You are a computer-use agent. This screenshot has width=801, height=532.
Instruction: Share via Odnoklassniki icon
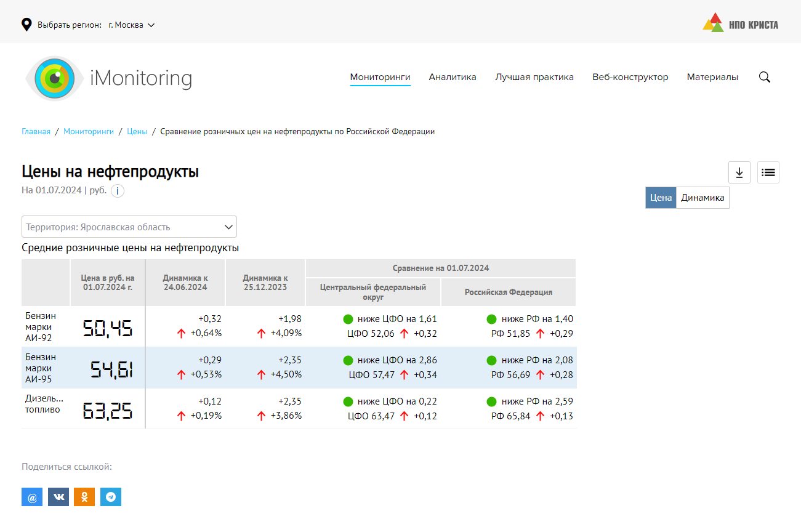click(x=84, y=497)
